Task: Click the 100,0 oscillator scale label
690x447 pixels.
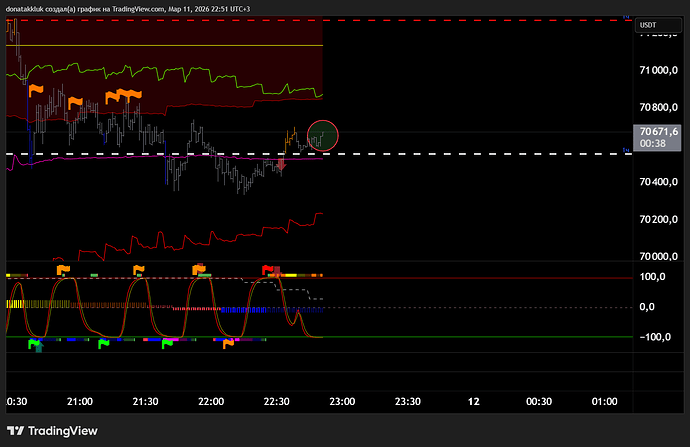Action: [653, 277]
